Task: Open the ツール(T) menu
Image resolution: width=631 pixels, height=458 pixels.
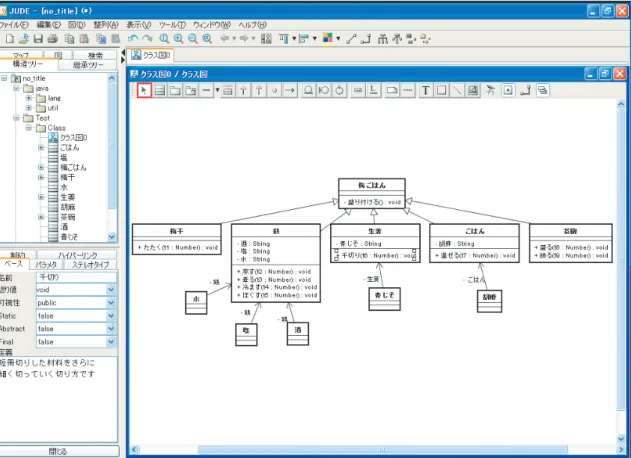Action: [x=172, y=25]
